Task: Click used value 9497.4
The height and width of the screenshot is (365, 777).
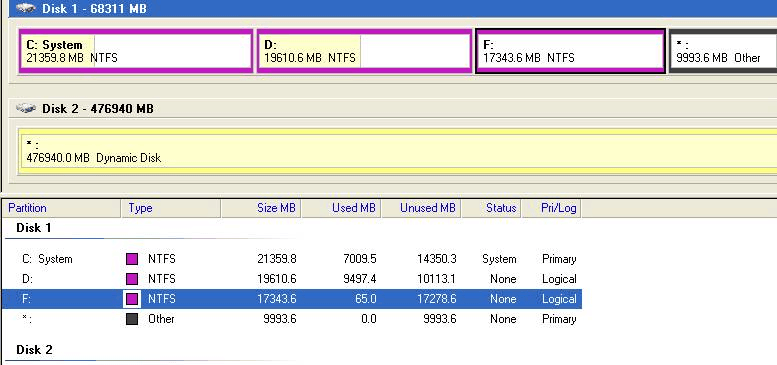Action: 359,279
